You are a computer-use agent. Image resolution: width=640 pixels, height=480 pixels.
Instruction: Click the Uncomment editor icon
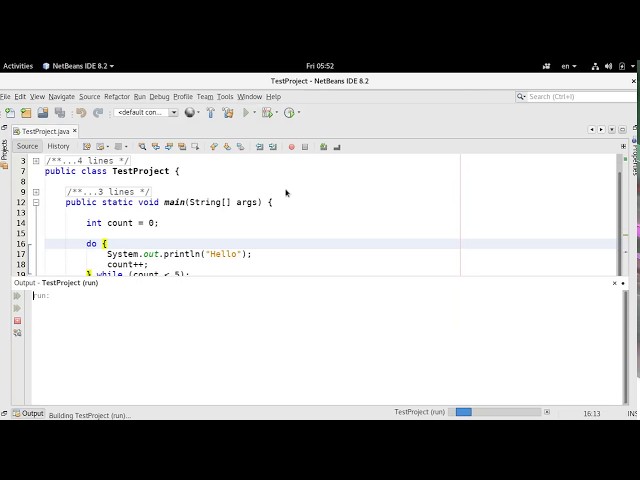pos(337,147)
